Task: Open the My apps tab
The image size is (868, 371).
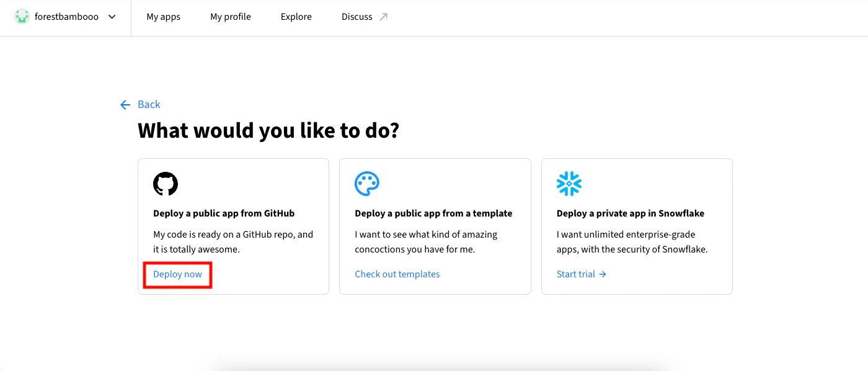Action: point(164,17)
